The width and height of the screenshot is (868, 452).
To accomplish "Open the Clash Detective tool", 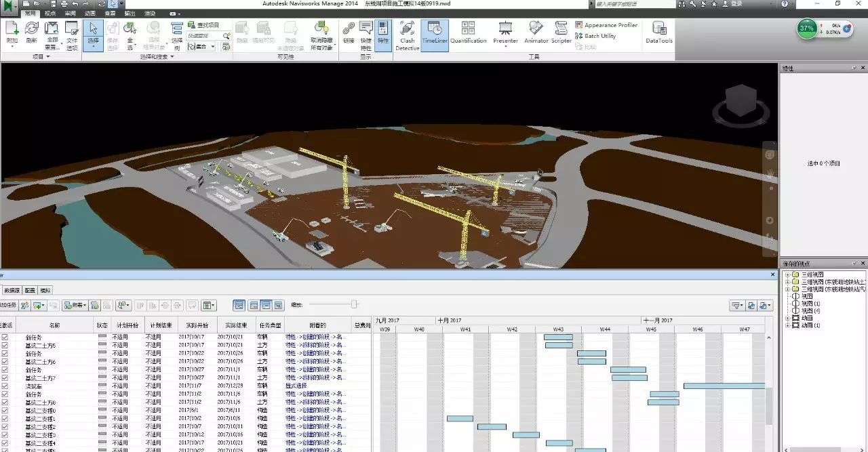I will [x=407, y=35].
